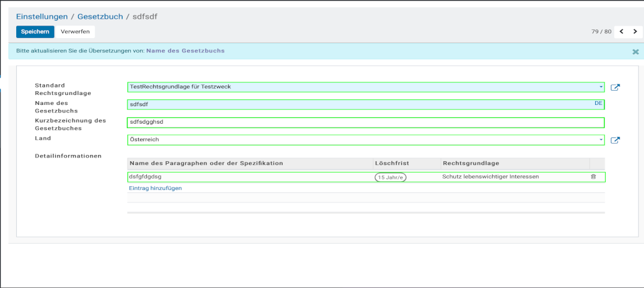Navigate to Gesetzbuch breadcrumb
Screen dimensions: 644x288
100,16
